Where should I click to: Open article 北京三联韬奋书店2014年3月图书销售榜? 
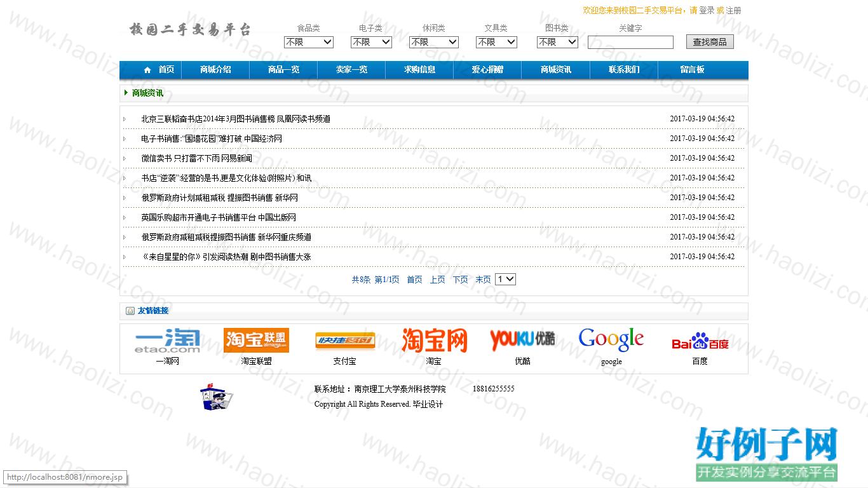(236, 119)
